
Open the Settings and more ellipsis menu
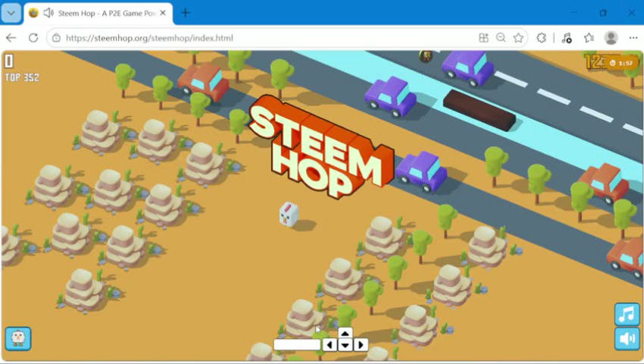[x=633, y=38]
